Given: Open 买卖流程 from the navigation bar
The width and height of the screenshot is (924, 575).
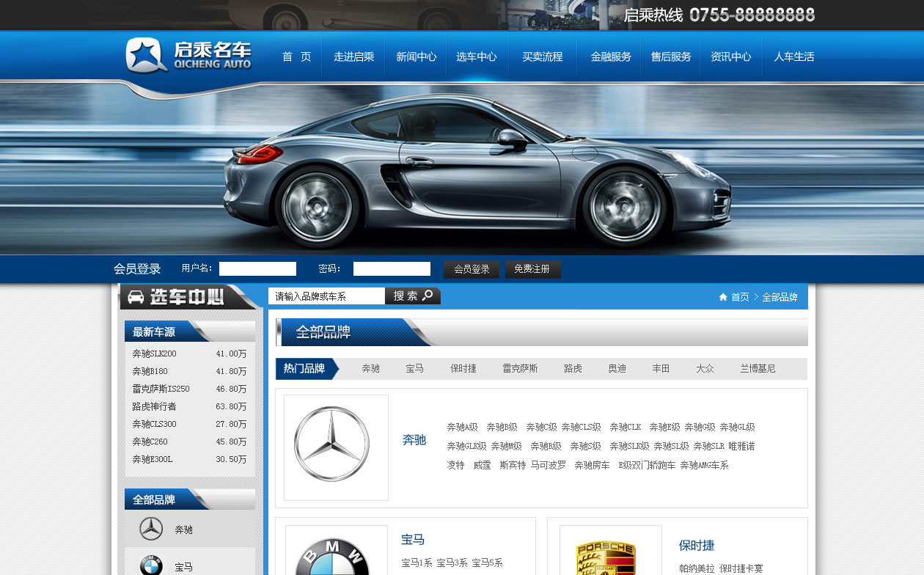Looking at the screenshot, I should coord(543,56).
